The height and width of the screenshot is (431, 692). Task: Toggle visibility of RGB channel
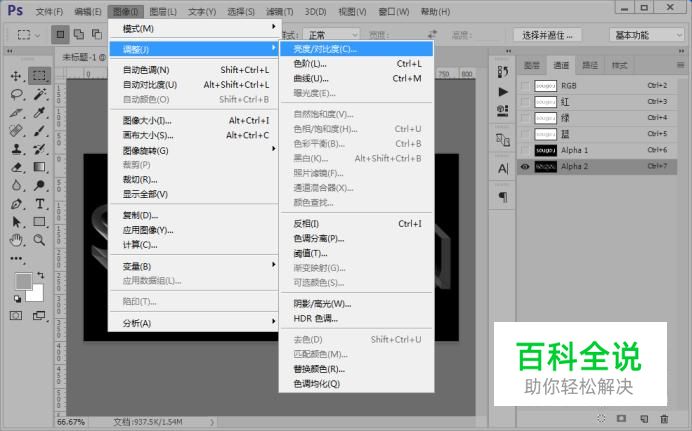(x=525, y=86)
